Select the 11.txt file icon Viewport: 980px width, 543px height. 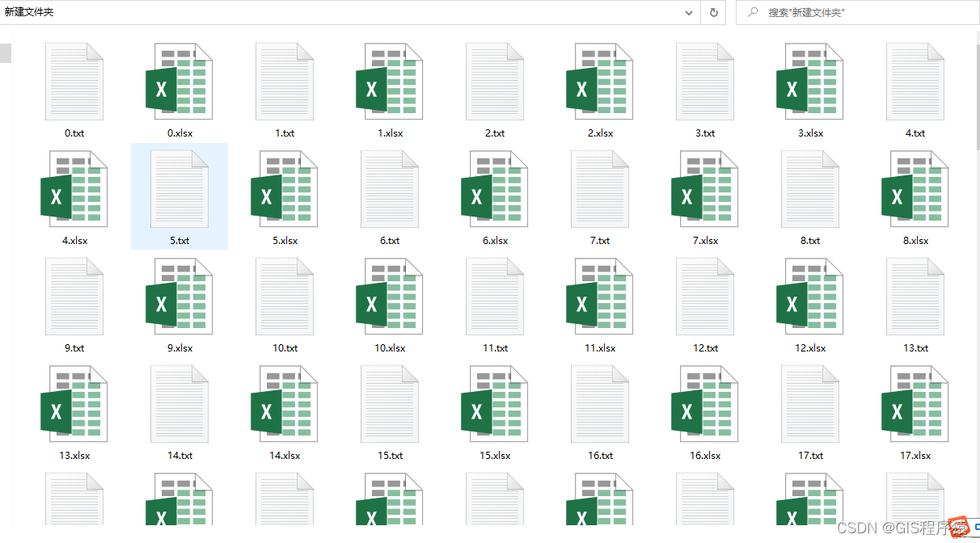[x=495, y=297]
